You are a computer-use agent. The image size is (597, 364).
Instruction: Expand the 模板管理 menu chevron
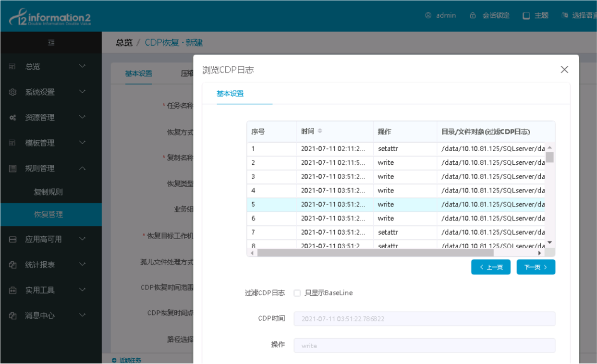point(83,143)
